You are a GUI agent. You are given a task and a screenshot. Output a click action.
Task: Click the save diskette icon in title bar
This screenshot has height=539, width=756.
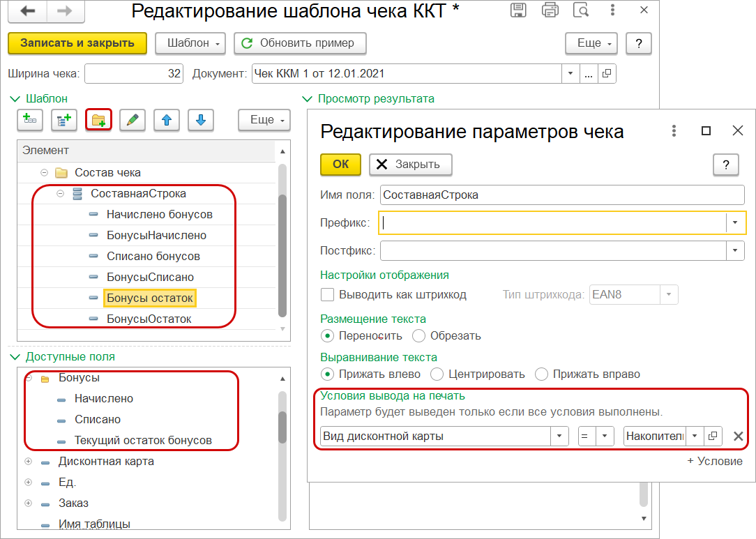coord(518,10)
